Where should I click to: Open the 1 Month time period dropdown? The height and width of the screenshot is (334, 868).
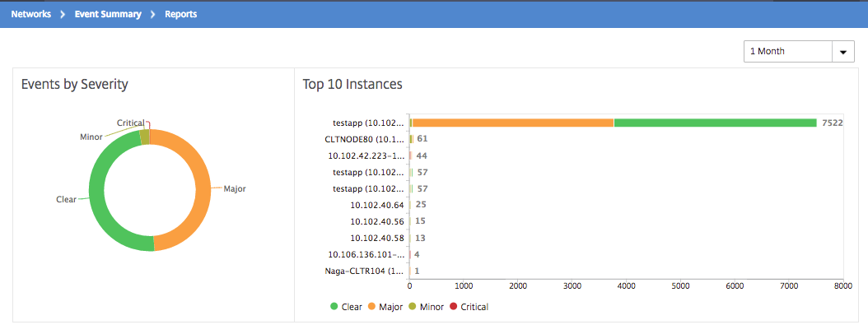click(799, 52)
